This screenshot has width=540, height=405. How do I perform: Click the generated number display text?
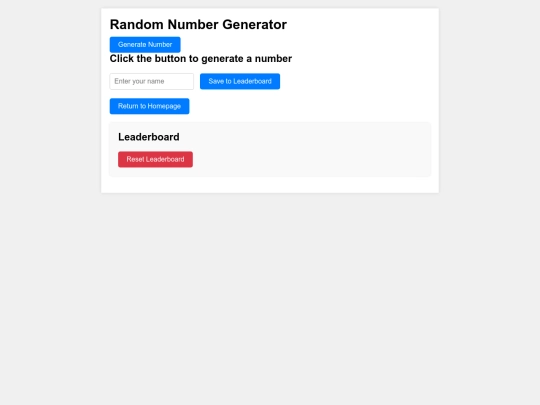point(201,59)
